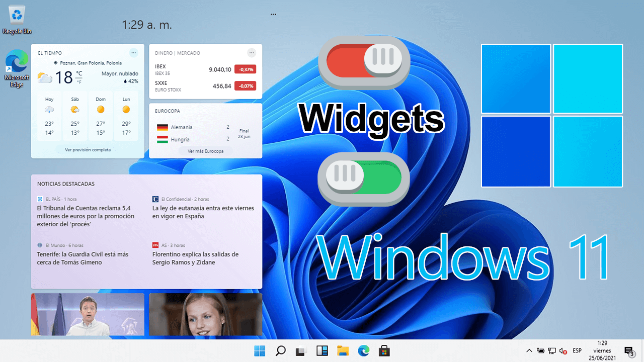Open news thumbnail of young woman

[205, 314]
